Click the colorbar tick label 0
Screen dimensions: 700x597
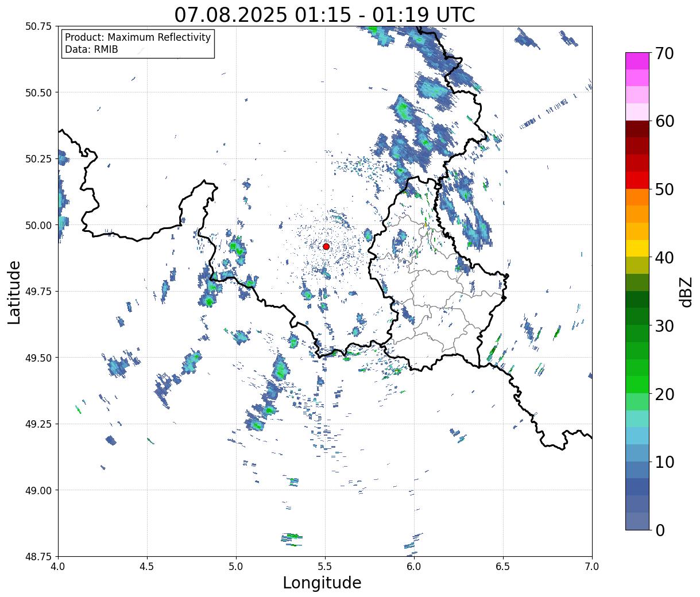click(660, 530)
